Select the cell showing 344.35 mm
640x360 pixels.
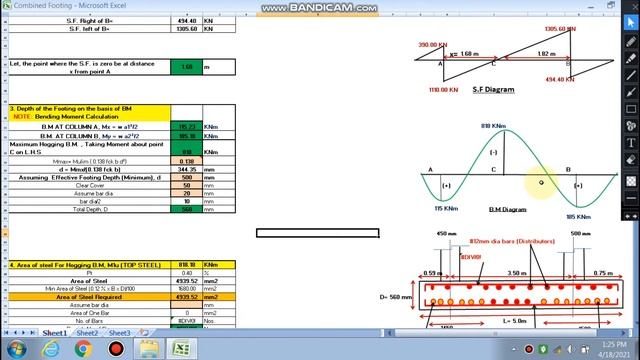pos(187,169)
